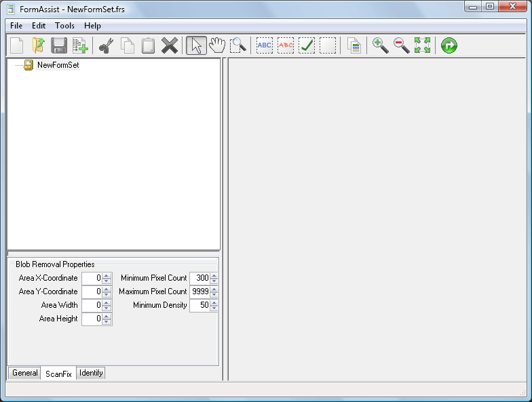Switch to the Identify tab

(x=91, y=373)
